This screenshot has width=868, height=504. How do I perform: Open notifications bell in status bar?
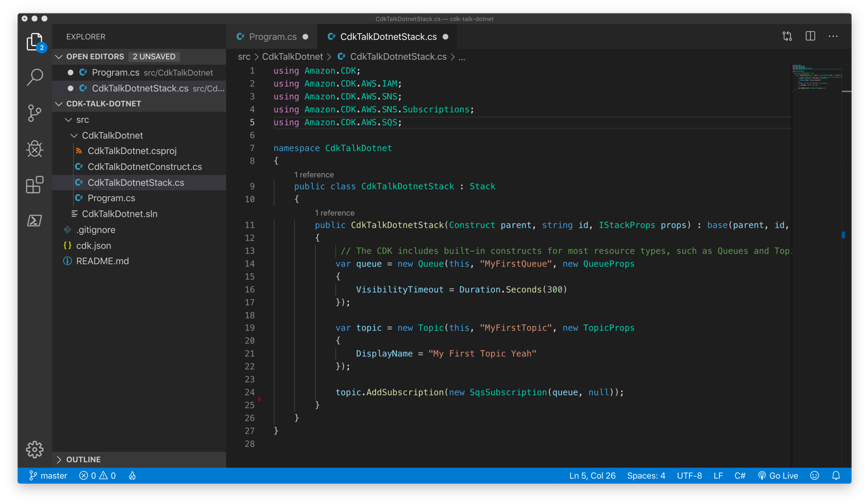(836, 476)
